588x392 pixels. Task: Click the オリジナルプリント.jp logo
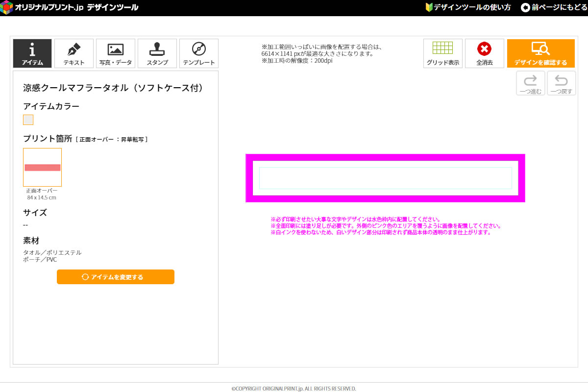coord(70,7)
